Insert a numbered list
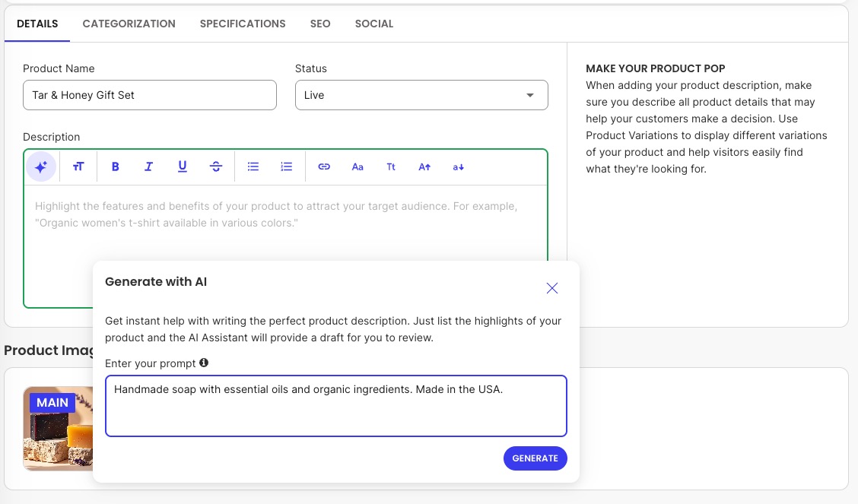 (286, 166)
